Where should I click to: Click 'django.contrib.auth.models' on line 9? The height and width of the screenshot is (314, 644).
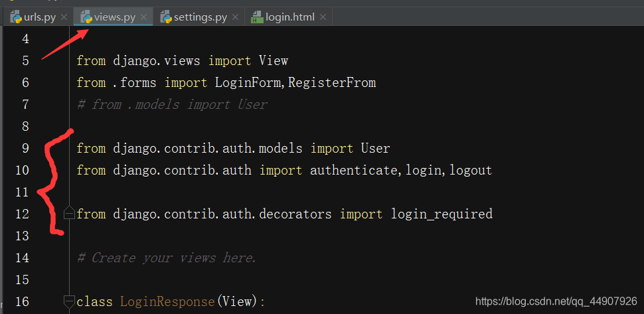click(x=208, y=149)
